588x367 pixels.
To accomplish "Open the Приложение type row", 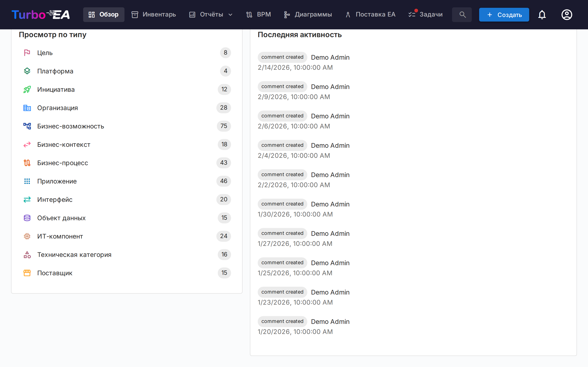I will point(57,181).
